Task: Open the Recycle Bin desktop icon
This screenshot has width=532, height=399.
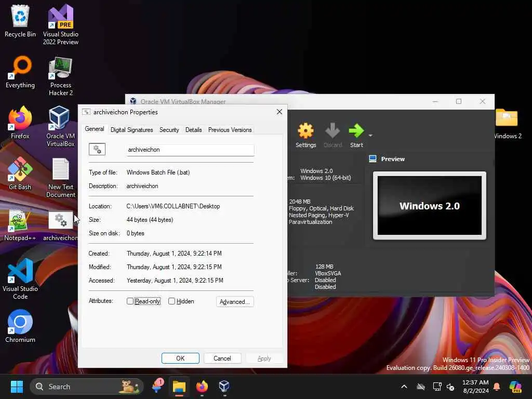Action: [x=20, y=21]
